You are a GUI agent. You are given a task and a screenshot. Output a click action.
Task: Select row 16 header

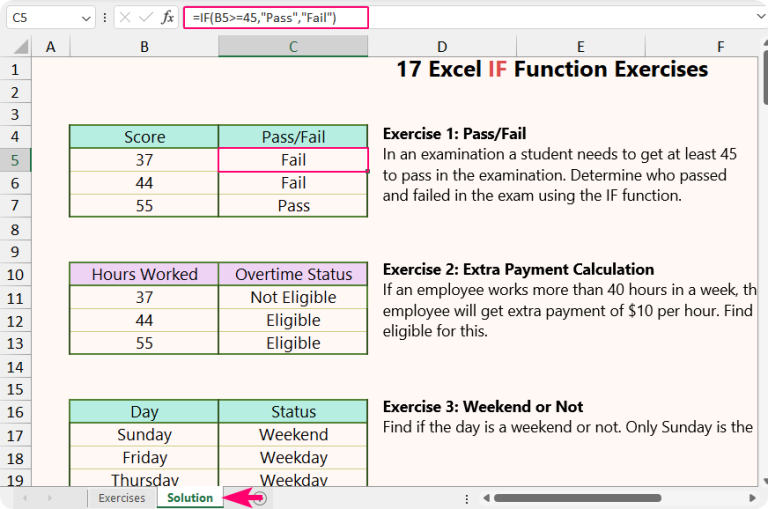coord(15,412)
